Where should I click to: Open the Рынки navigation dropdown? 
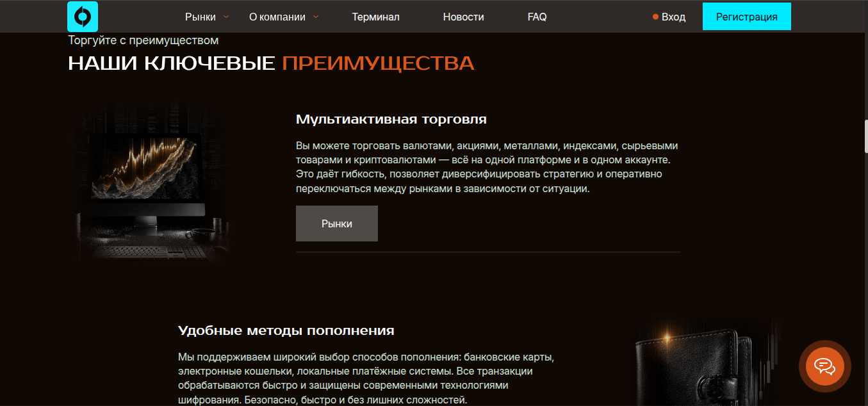[199, 17]
